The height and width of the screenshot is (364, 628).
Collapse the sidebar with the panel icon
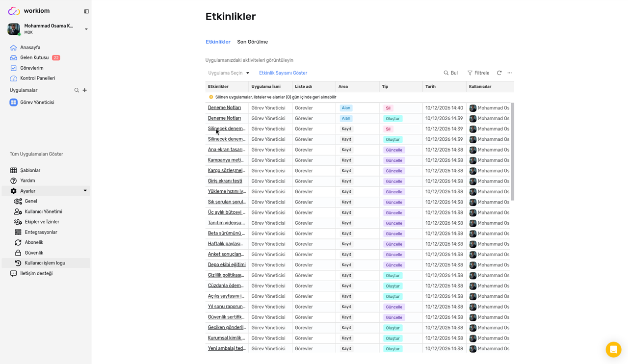click(86, 11)
